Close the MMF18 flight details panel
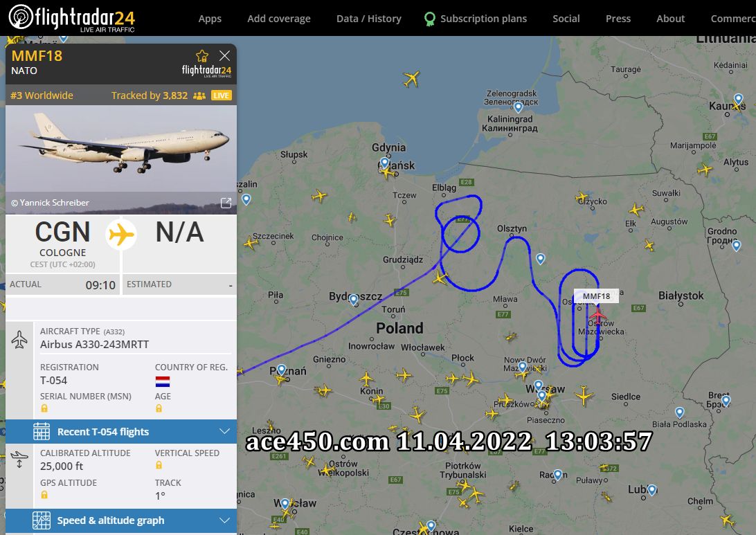Image resolution: width=756 pixels, height=535 pixels. pos(224,55)
